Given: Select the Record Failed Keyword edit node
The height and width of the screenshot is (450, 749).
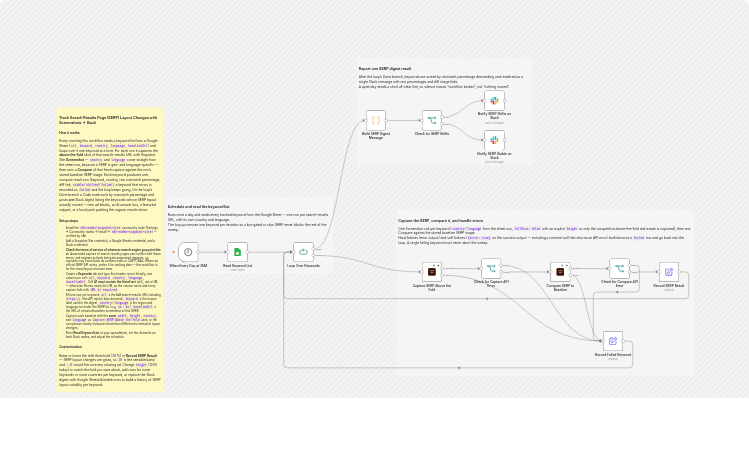Looking at the screenshot, I should [613, 341].
